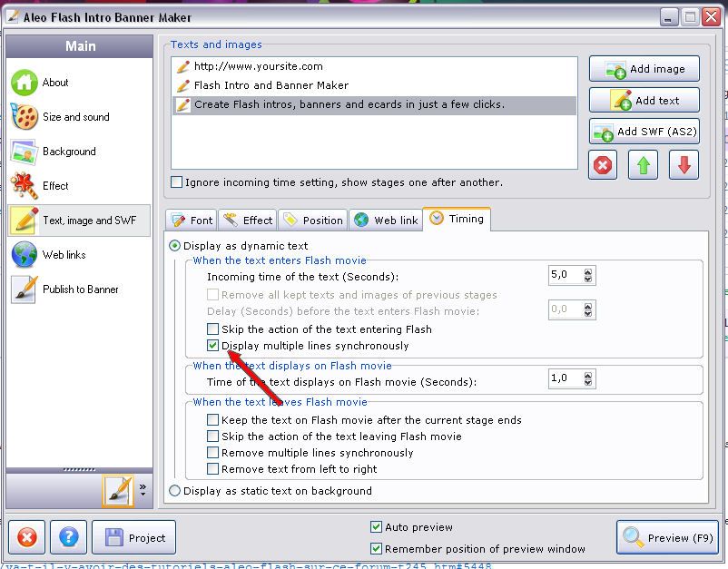Click the Add text button
728x569 pixels.
[644, 100]
